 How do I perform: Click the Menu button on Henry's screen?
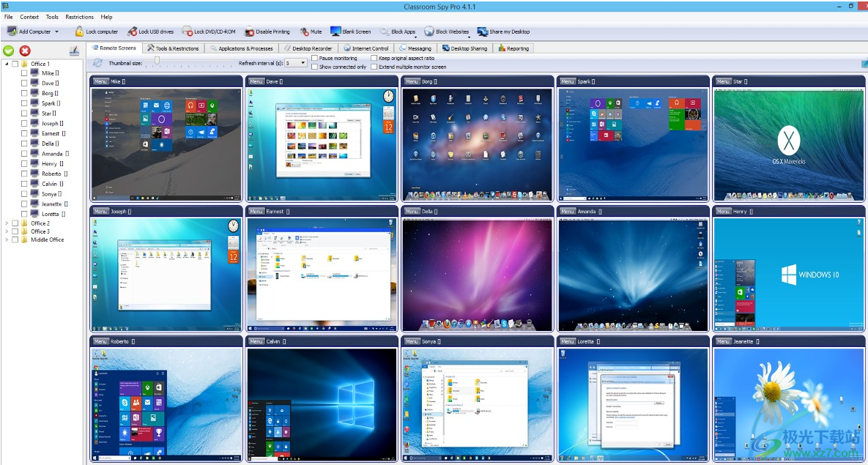[x=723, y=212]
